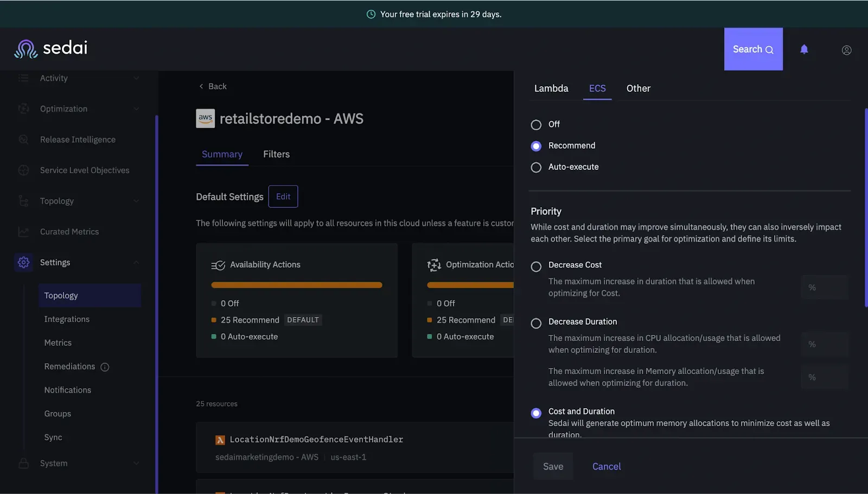Open Topology under Settings
This screenshot has height=494, width=868.
point(90,295)
